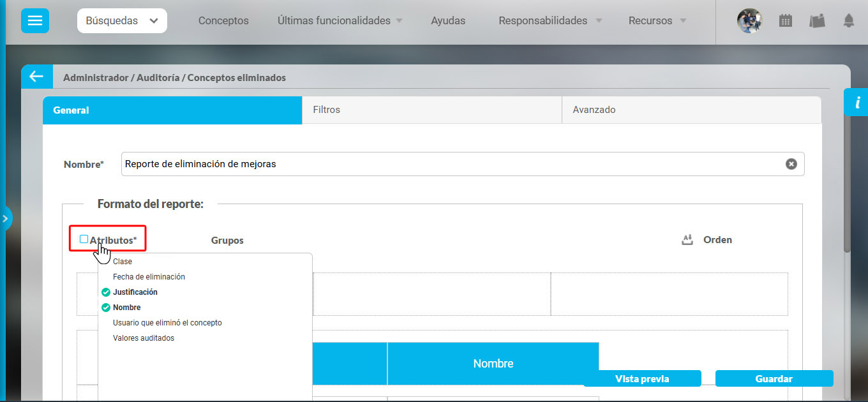This screenshot has width=868, height=402.
Task: Click the page vertical scrollbar
Action: pos(847,185)
